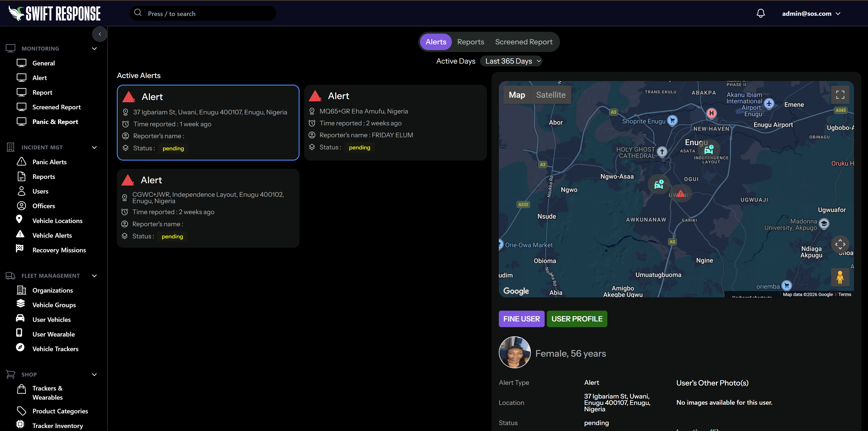
Task: Open map Terms link
Action: (844, 294)
